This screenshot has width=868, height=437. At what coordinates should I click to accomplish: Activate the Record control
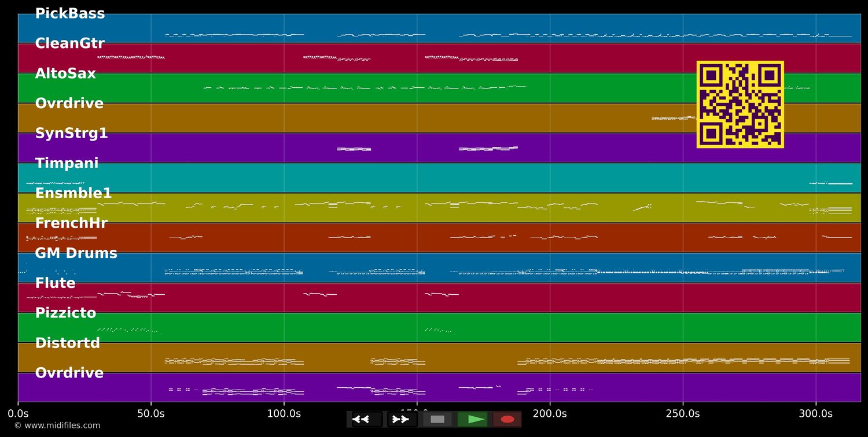tap(507, 419)
